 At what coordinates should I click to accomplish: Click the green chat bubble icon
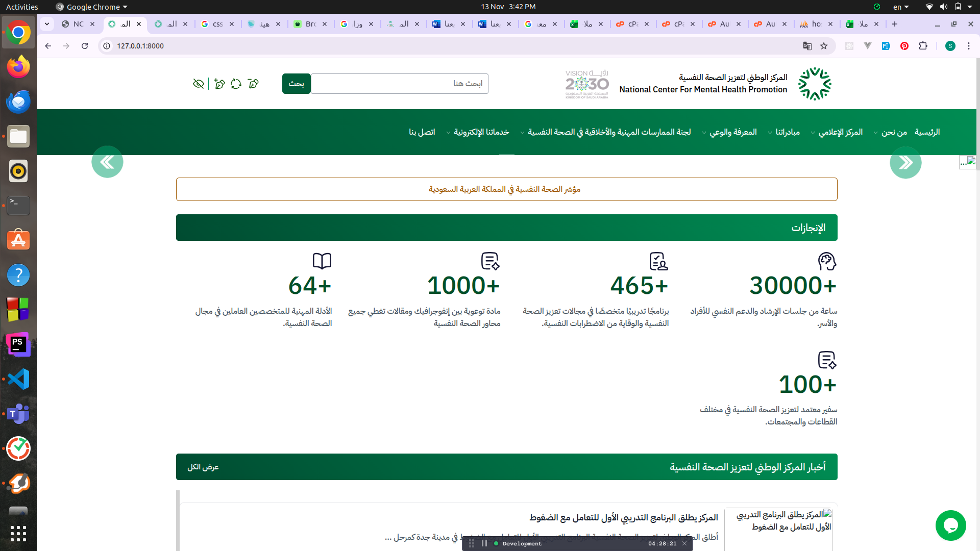tap(950, 525)
